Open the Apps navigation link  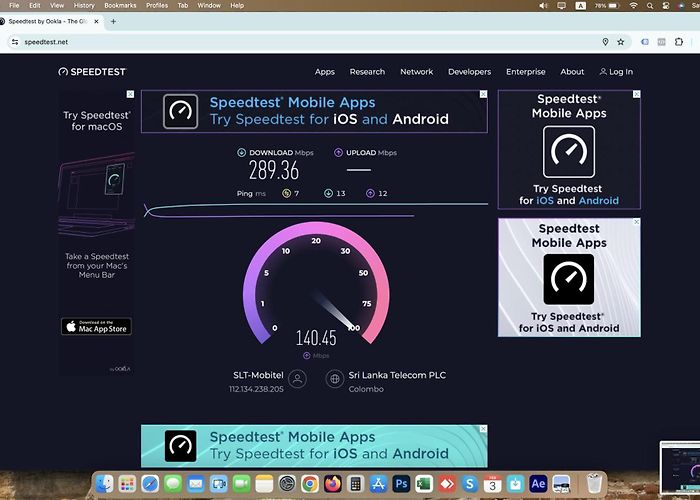pyautogui.click(x=325, y=72)
